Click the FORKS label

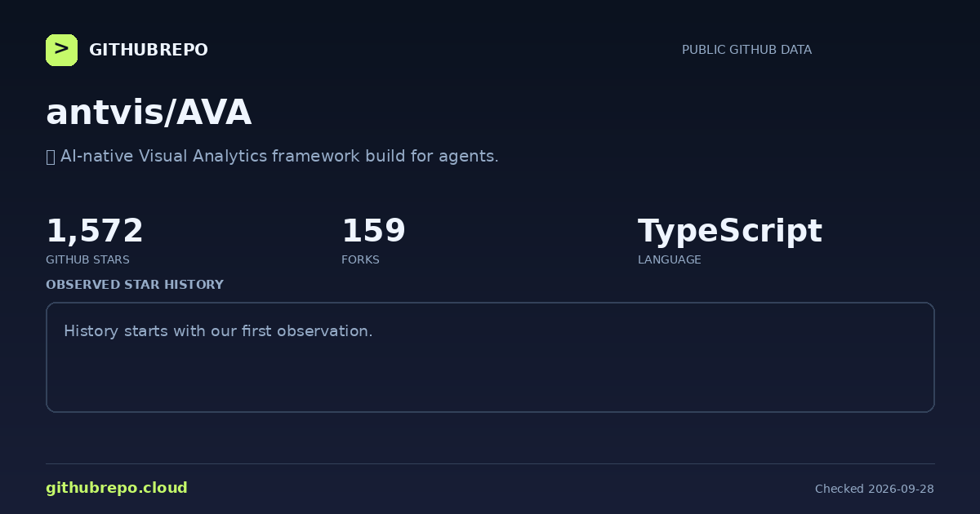pos(360,259)
